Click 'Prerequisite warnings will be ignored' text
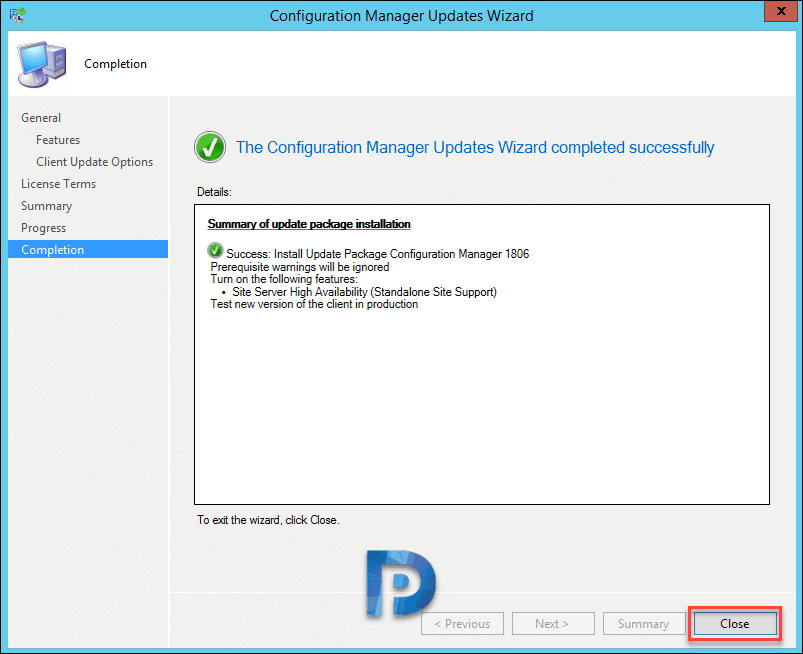 click(300, 267)
